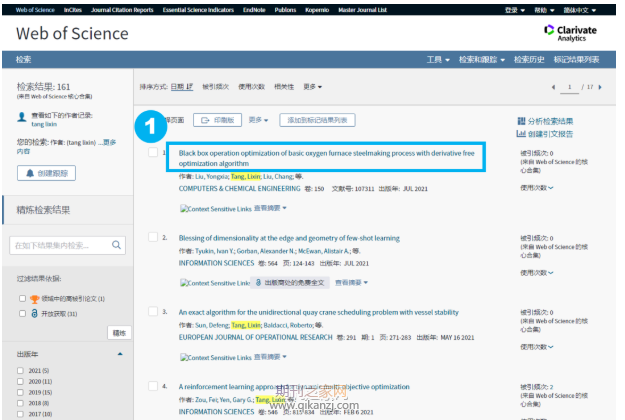Click the search magnifier icon in the refine box
625x420 pixels.
(116, 245)
